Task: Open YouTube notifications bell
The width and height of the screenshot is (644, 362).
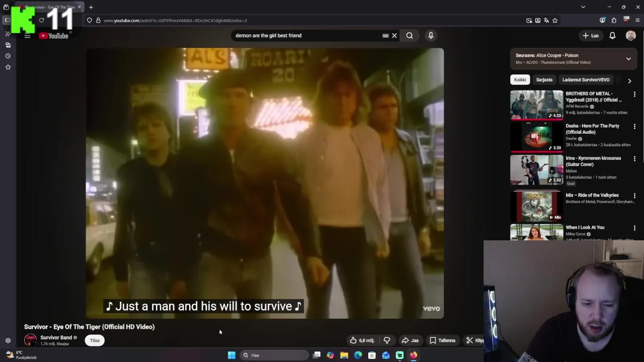Action: (x=612, y=36)
